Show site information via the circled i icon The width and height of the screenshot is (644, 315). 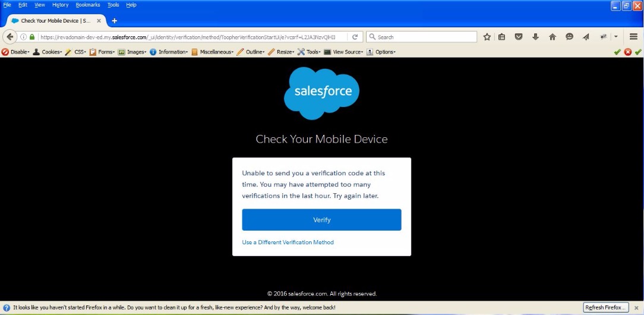pyautogui.click(x=23, y=37)
